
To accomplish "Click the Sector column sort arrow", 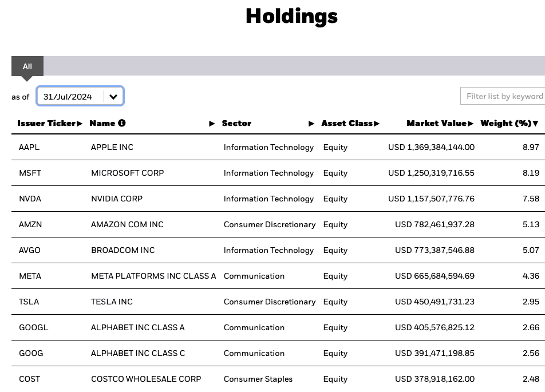I will (311, 124).
